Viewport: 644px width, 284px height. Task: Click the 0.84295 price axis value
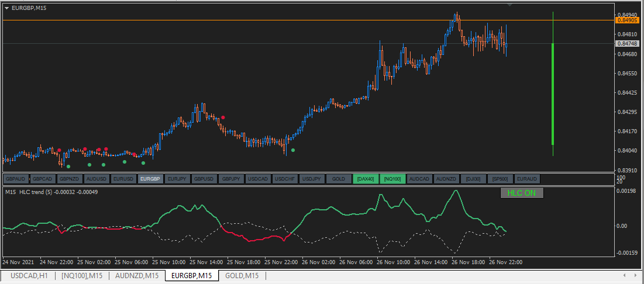pos(626,112)
